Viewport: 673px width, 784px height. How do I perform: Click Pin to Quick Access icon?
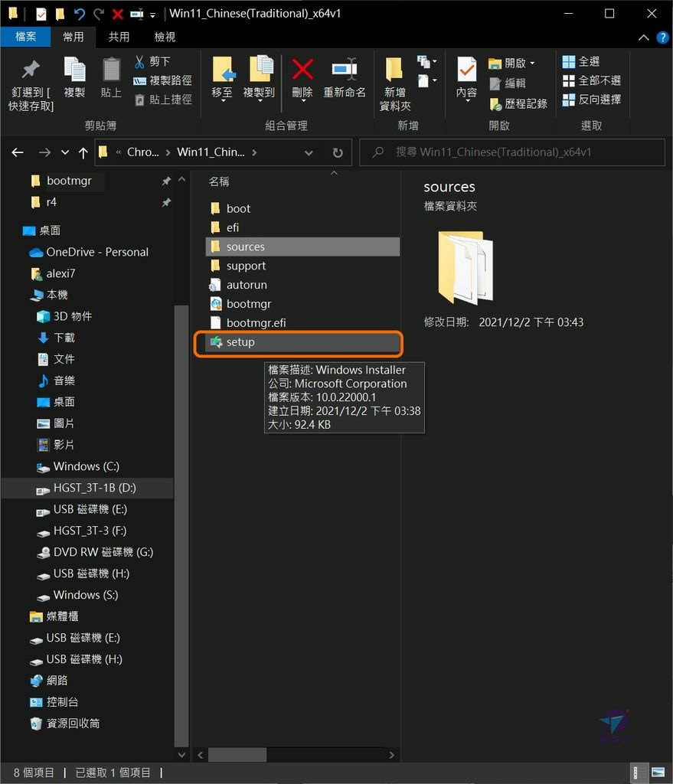(31, 69)
